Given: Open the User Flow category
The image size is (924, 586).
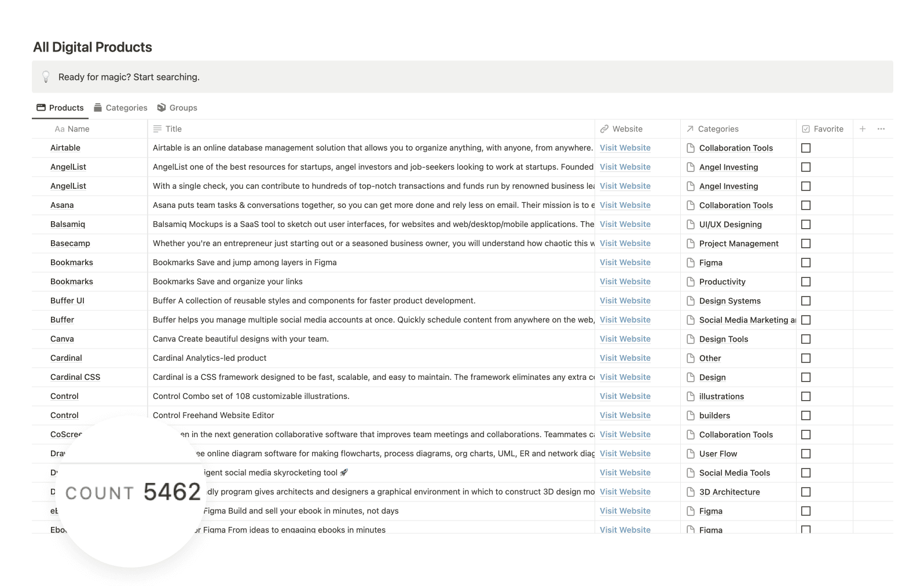Looking at the screenshot, I should [718, 454].
